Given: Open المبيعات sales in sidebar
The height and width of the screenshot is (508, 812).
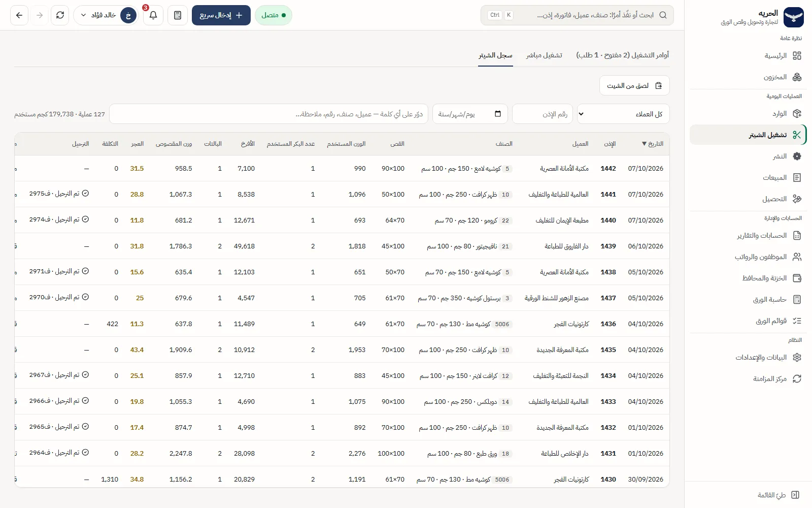Looking at the screenshot, I should pos(748,178).
